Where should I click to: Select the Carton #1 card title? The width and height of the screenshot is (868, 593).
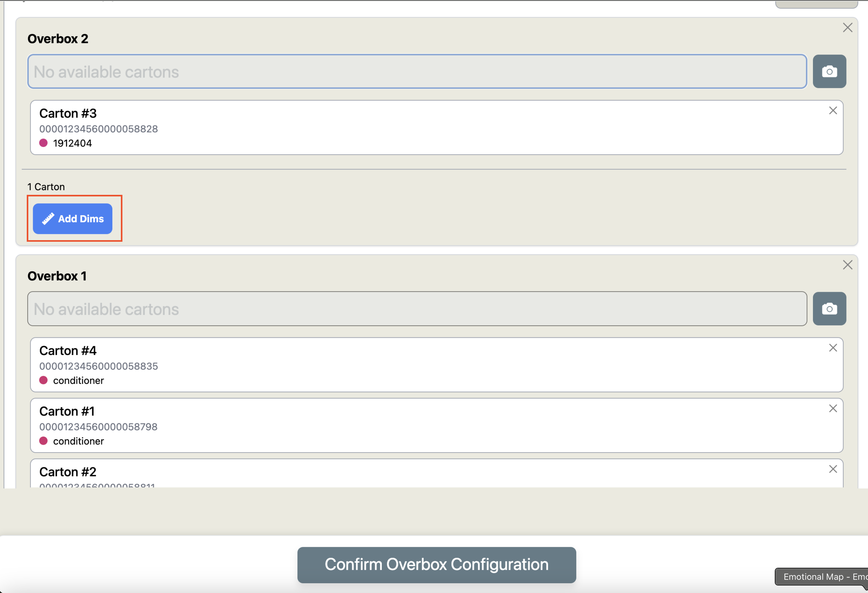coord(67,411)
